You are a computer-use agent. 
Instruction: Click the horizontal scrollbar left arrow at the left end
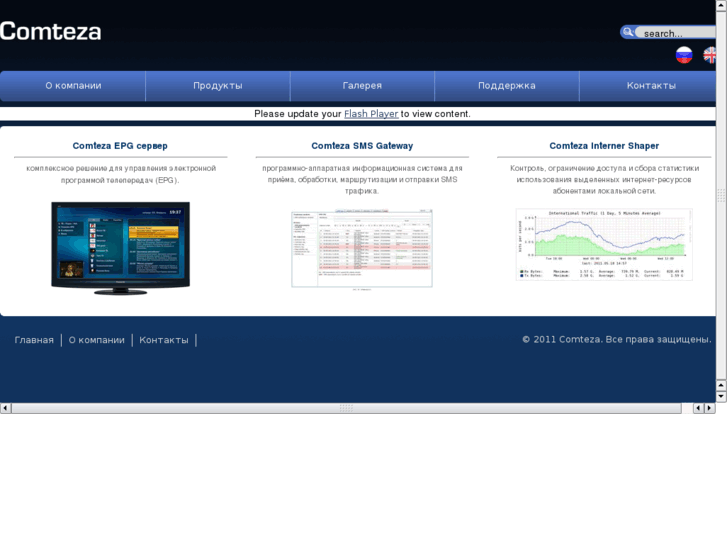click(5, 408)
